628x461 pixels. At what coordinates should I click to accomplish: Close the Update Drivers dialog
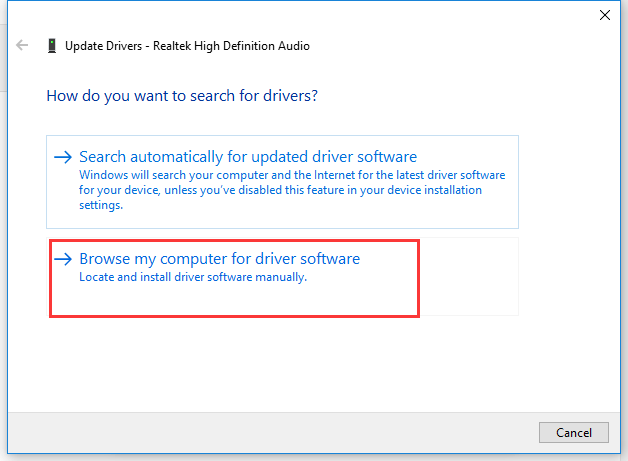pyautogui.click(x=605, y=15)
